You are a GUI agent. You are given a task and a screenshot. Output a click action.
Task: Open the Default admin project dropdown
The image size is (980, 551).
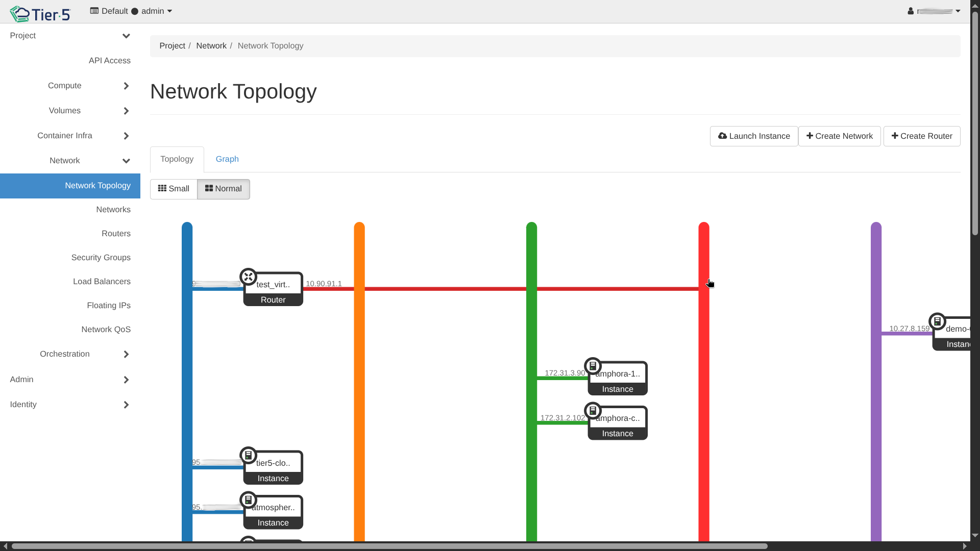coord(131,11)
